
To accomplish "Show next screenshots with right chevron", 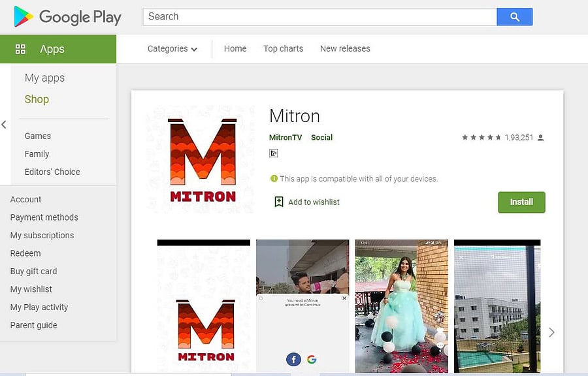I will [551, 332].
